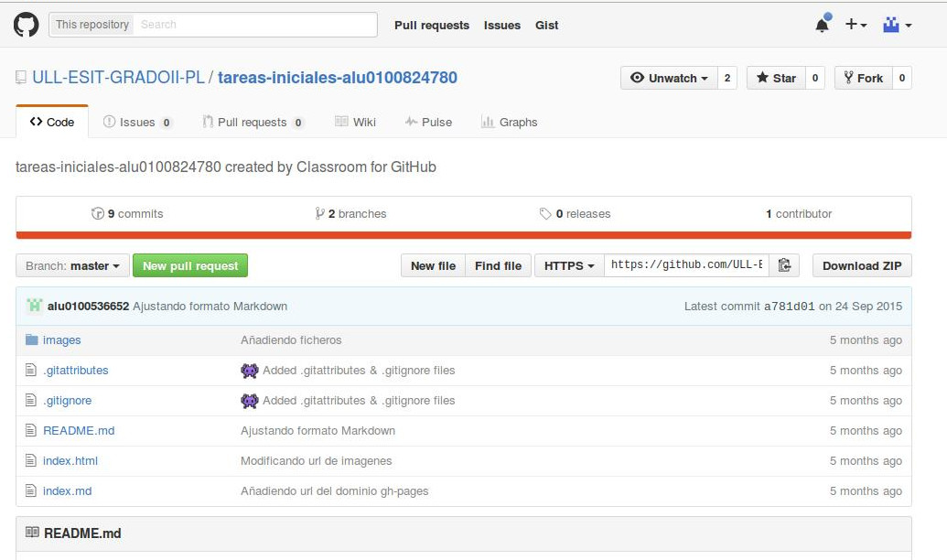This screenshot has height=560, width=947.
Task: Open the repository's Pull requests tab
Action: tap(253, 122)
